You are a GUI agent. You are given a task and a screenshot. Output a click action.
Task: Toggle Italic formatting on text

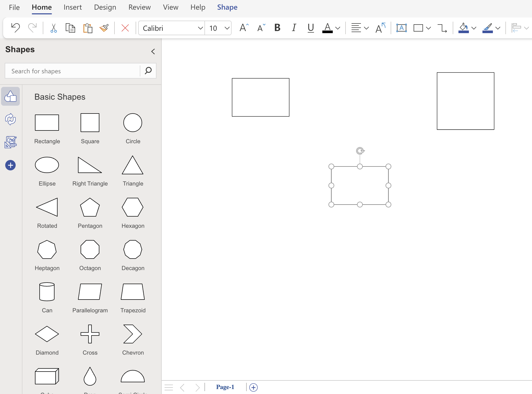pos(294,28)
